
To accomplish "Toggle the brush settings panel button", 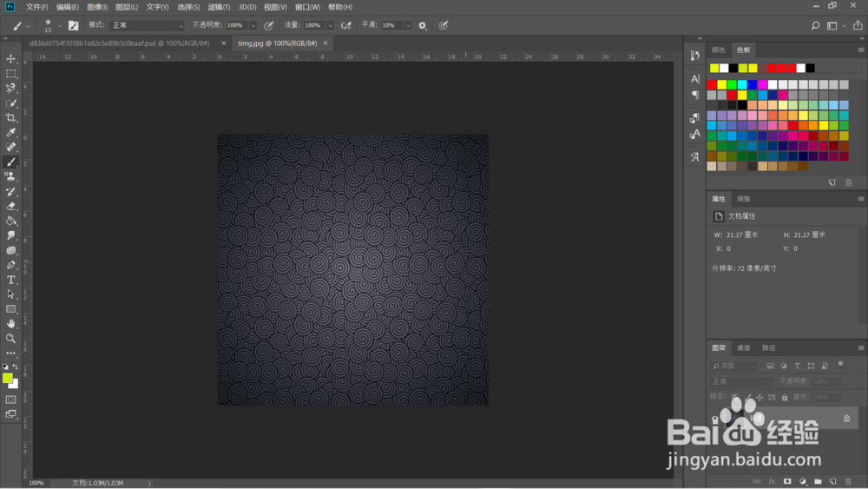I will [73, 25].
